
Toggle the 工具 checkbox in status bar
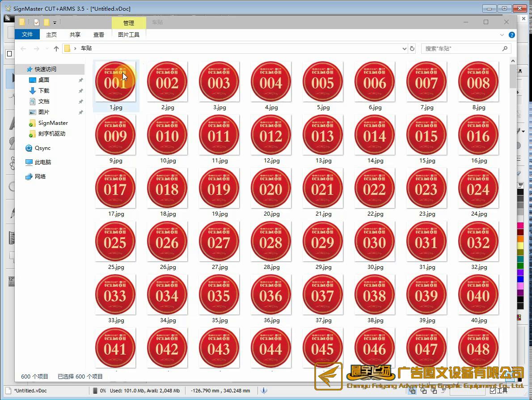(493, 391)
